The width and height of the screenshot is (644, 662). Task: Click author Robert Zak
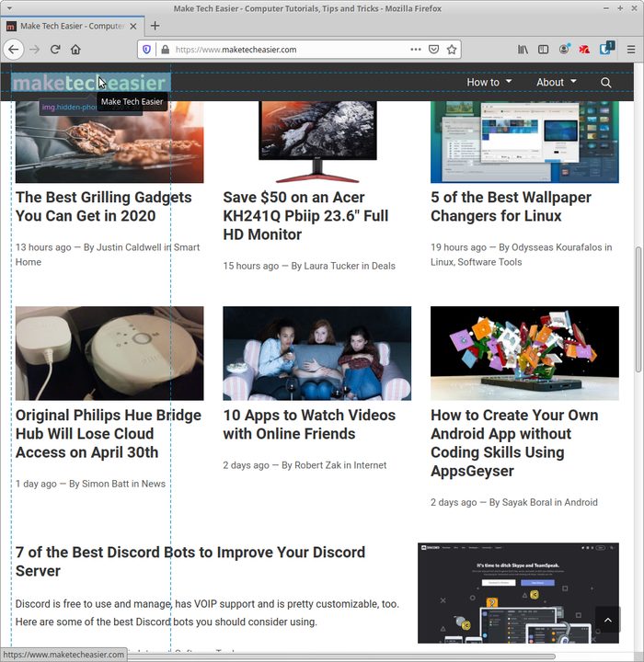tap(317, 465)
